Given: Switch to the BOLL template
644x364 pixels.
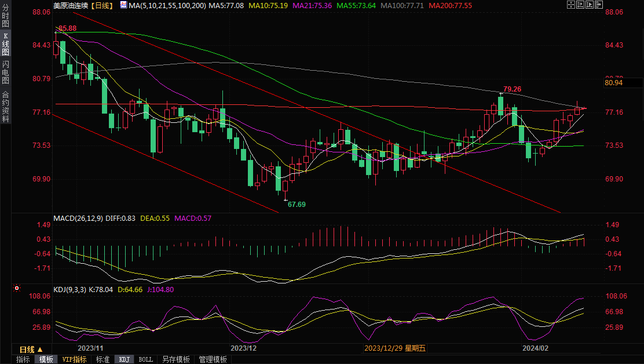Looking at the screenshot, I should pyautogui.click(x=146, y=359).
